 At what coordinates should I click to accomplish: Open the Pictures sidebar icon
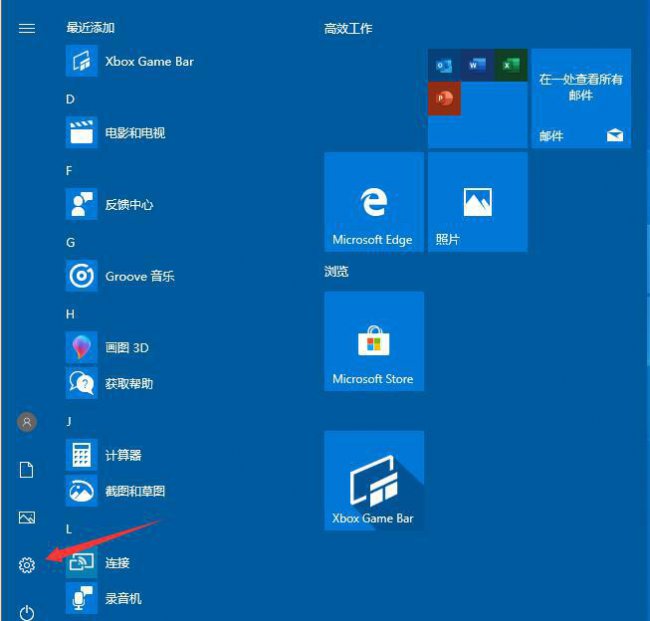tap(27, 517)
